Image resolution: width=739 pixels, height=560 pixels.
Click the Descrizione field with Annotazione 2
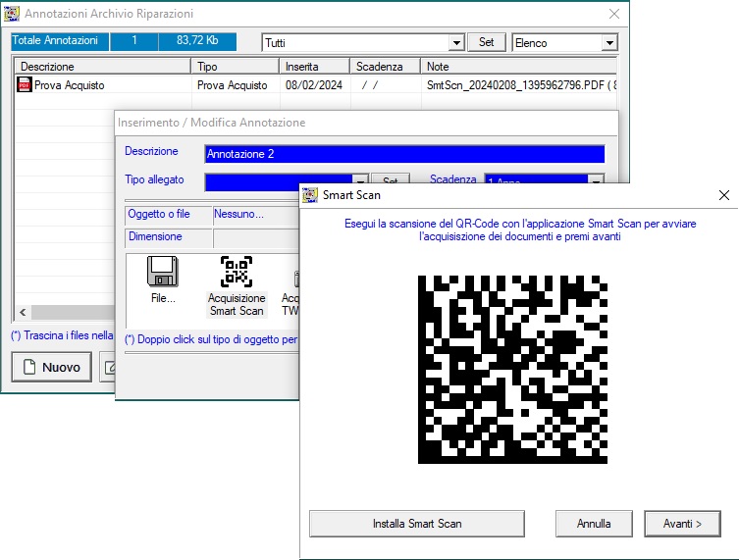tap(405, 154)
